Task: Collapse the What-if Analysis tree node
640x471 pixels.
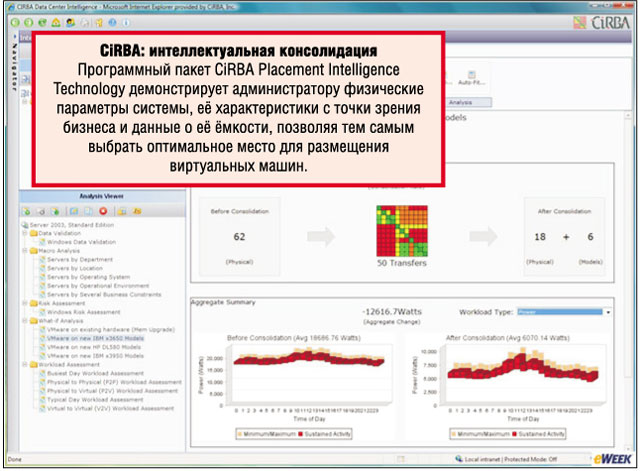Action: coord(24,321)
